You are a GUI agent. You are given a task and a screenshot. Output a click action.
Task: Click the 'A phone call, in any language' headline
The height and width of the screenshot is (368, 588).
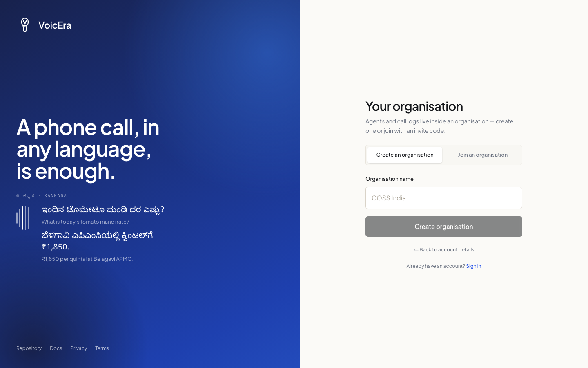click(x=88, y=149)
